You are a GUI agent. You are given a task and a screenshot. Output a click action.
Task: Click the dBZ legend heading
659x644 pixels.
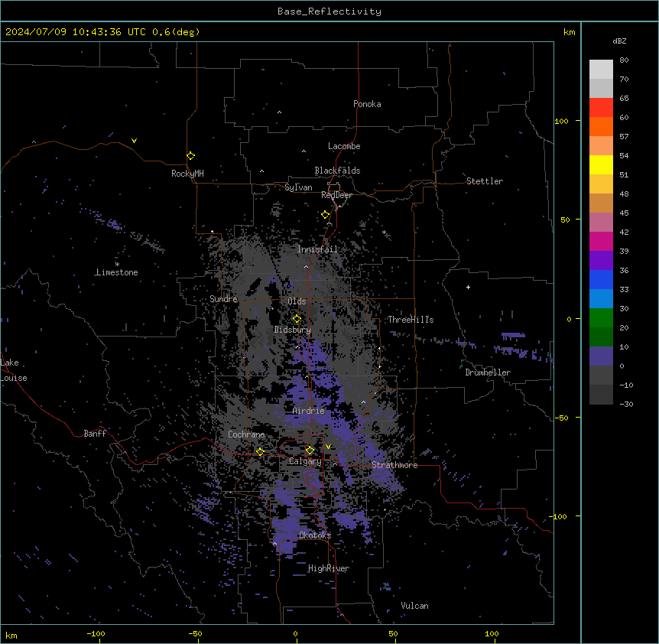619,41
